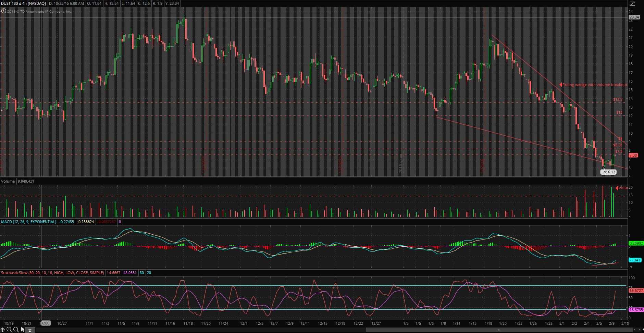
Task: Click the 7.38 last price axis label
Action: point(633,155)
